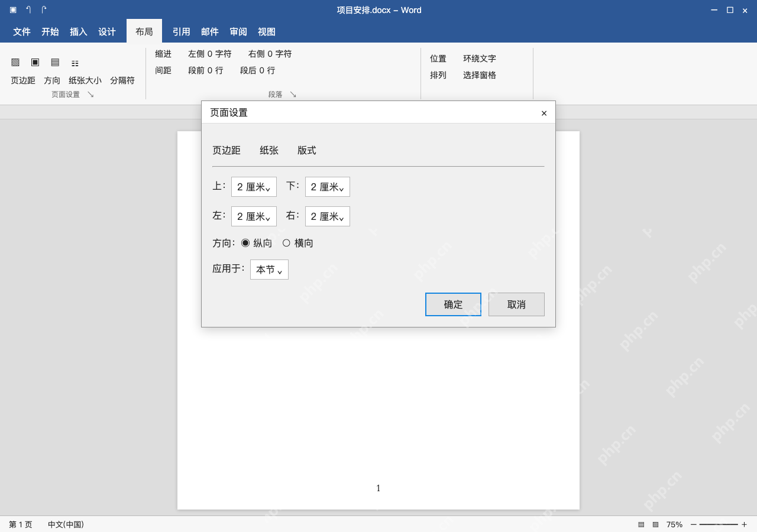Image resolution: width=757 pixels, height=532 pixels.
Task: Confirm with the 确定 button
Action: tap(453, 304)
